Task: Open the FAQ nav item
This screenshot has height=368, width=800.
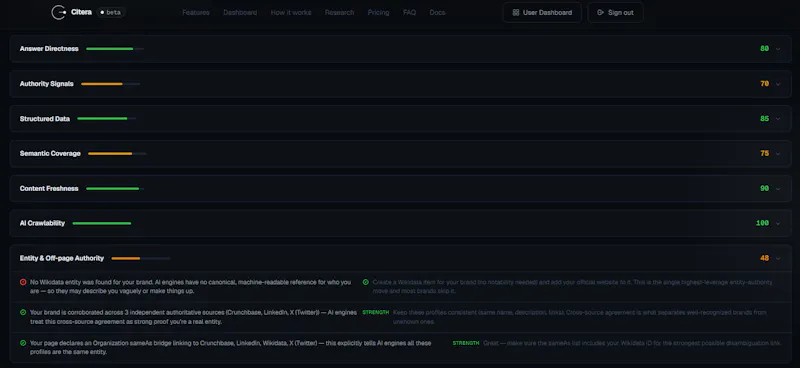Action: [x=409, y=12]
